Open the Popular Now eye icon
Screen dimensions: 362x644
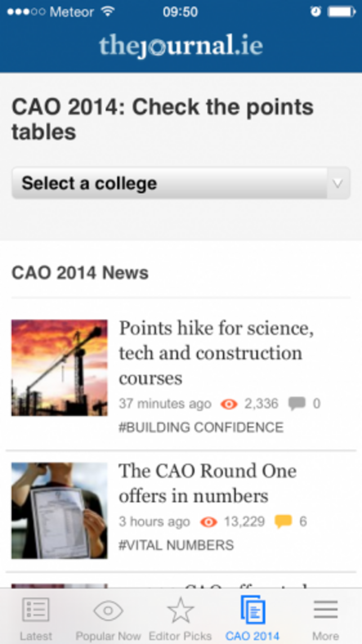(x=108, y=611)
